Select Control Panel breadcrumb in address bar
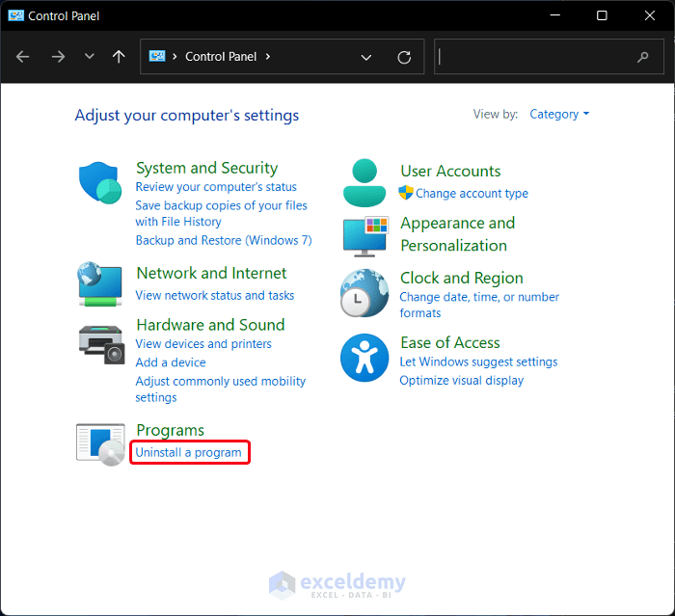The image size is (675, 616). tap(221, 56)
